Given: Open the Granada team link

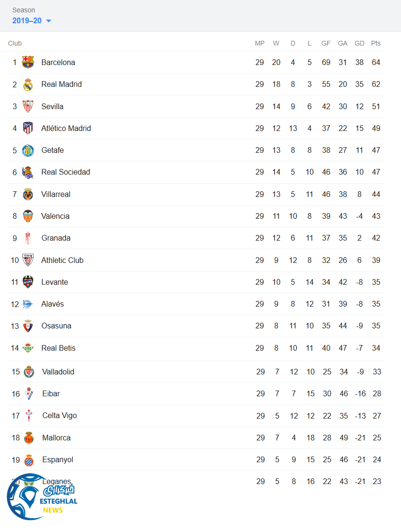Looking at the screenshot, I should click(x=56, y=238).
